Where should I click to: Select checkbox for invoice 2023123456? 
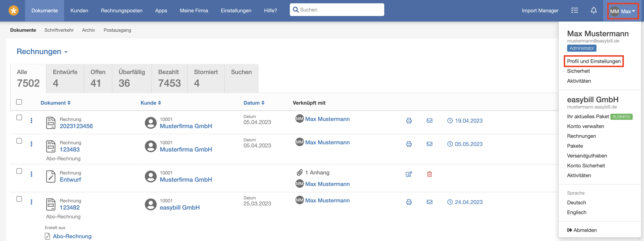[x=19, y=118]
